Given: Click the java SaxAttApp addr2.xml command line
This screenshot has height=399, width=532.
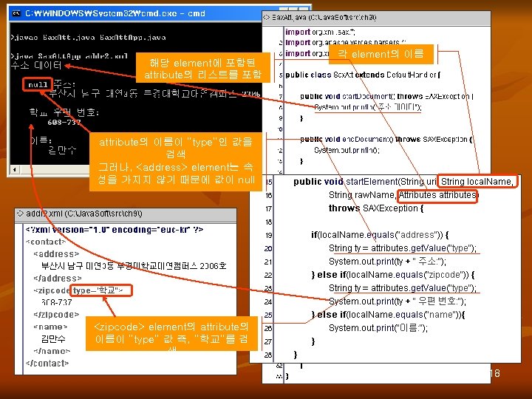Looking at the screenshot, I should coord(69,56).
